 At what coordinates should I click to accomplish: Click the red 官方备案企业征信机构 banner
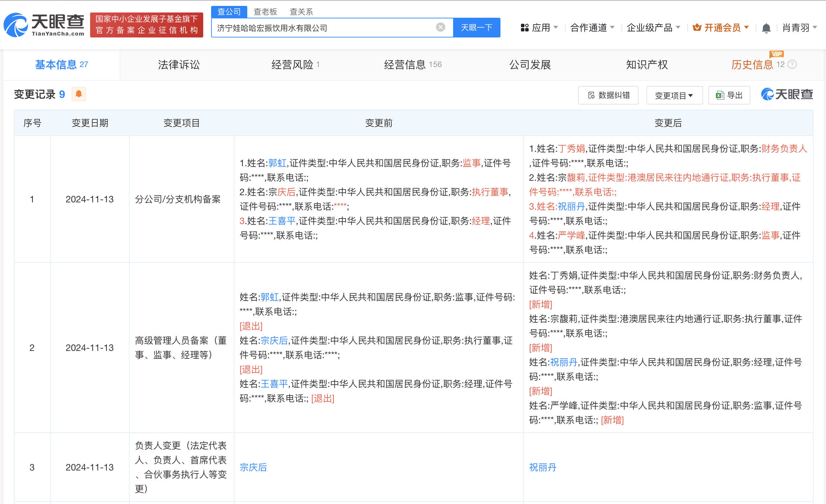pyautogui.click(x=147, y=25)
